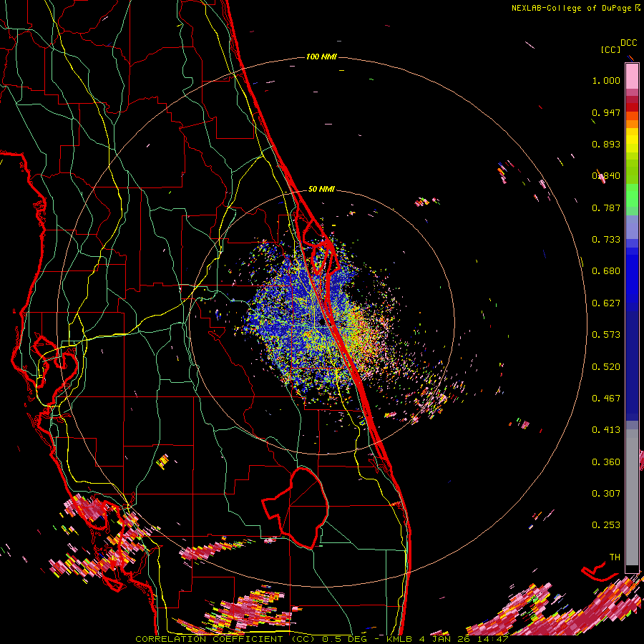Pick the lavender color bar segment
Screen dimensions: 644x644
pyautogui.click(x=632, y=227)
